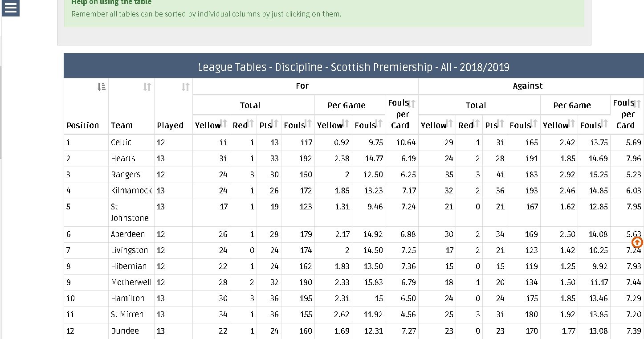This screenshot has width=644, height=339.
Task: Sort by Against Red total sort icon
Action: (x=477, y=123)
